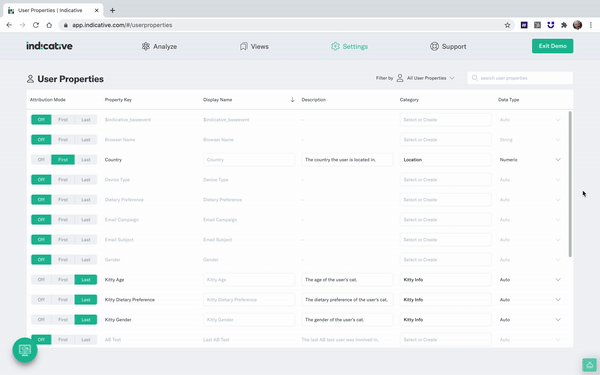Focus the search user properties field
600x375 pixels.
click(520, 78)
